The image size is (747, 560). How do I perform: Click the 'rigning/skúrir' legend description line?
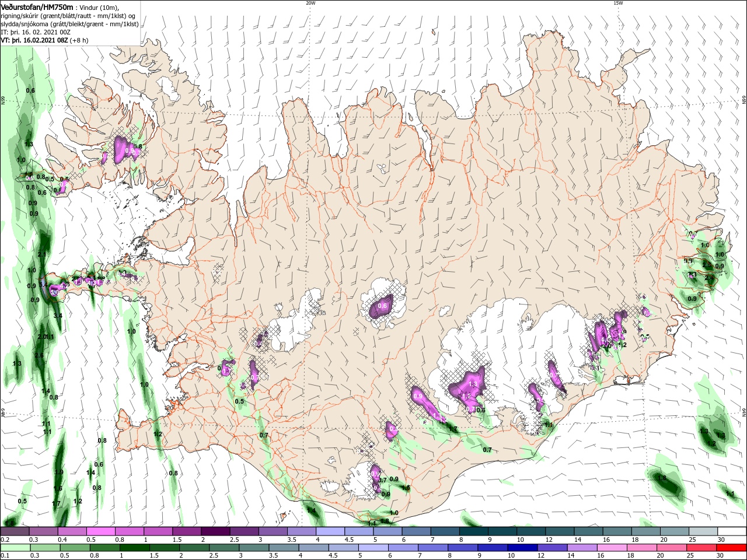pyautogui.click(x=69, y=16)
